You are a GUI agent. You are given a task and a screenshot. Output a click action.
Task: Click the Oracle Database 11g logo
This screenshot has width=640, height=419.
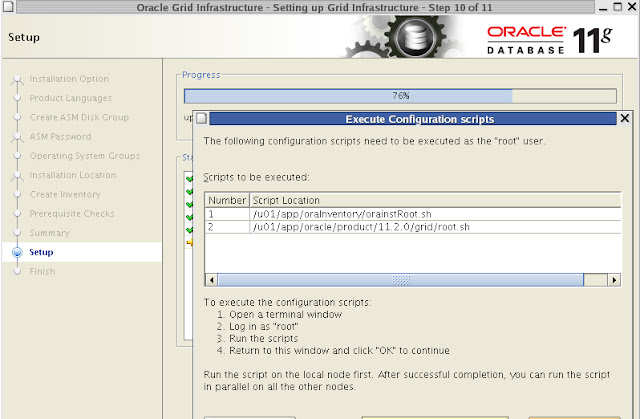pos(549,40)
